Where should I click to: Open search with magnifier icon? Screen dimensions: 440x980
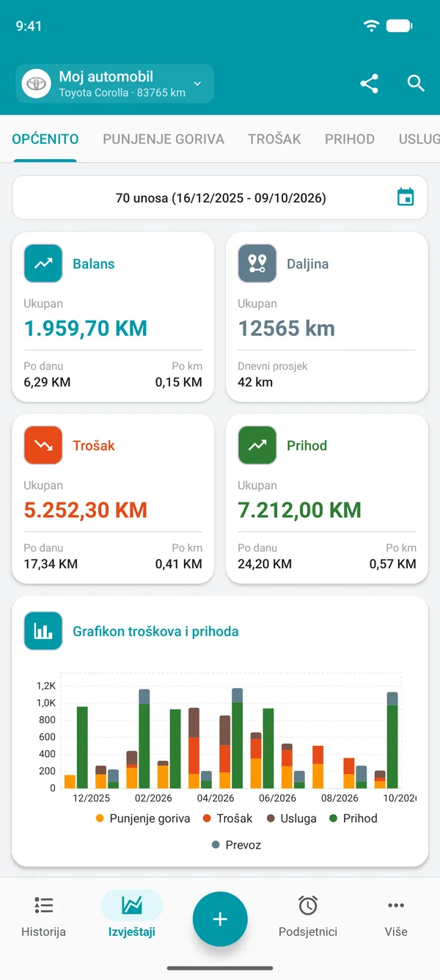pyautogui.click(x=416, y=84)
